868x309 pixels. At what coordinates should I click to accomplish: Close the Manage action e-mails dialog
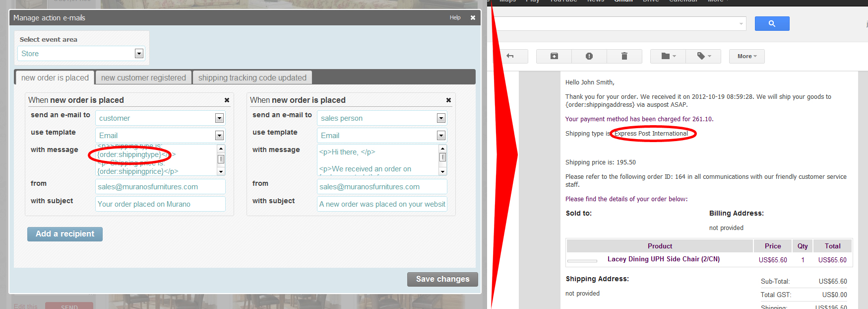point(473,17)
